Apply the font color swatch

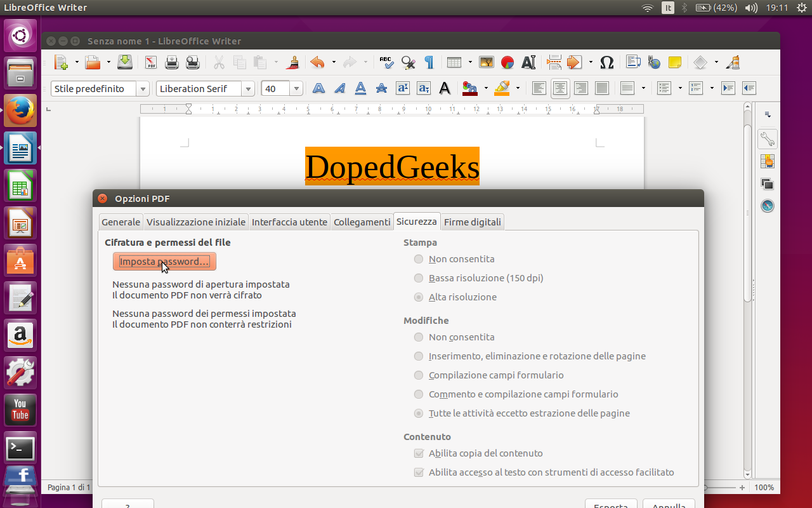click(x=470, y=88)
